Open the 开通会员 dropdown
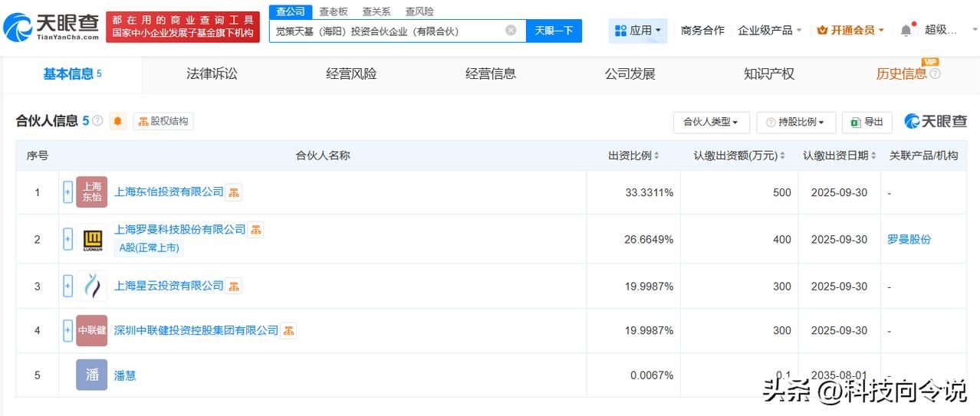This screenshot has height=416, width=980. (x=850, y=31)
